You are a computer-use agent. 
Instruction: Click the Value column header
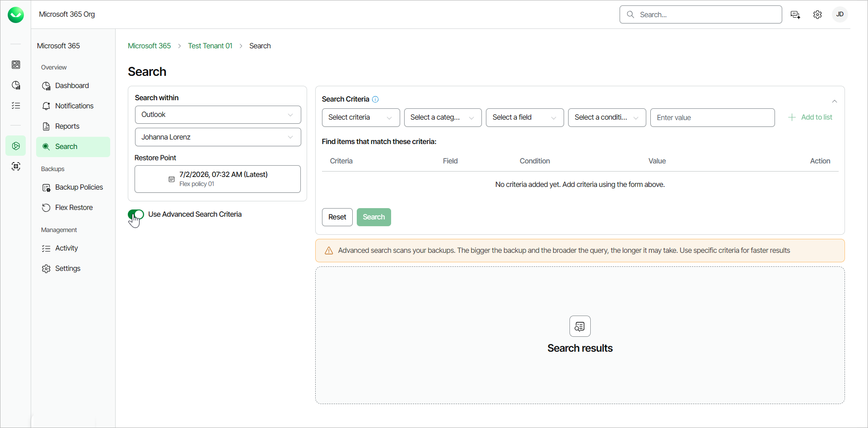(657, 161)
